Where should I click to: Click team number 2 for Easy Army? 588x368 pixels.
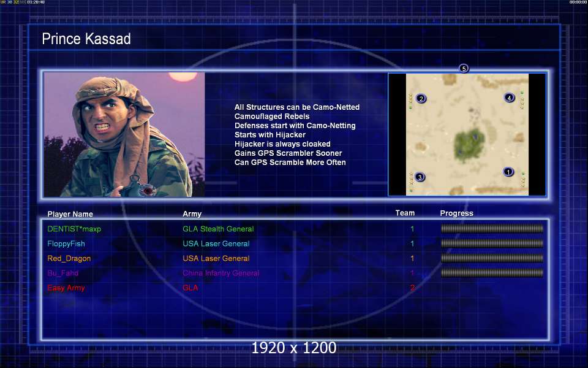click(x=412, y=288)
